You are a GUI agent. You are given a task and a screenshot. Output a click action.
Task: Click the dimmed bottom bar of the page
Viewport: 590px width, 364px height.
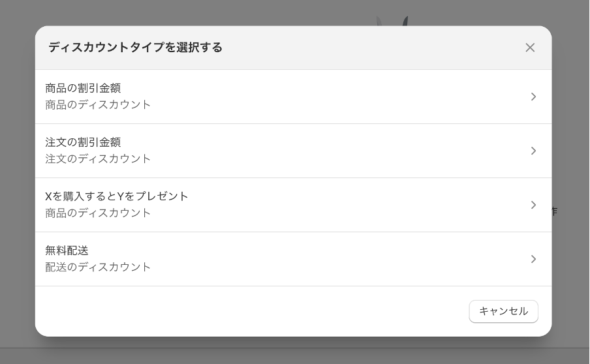(295, 356)
